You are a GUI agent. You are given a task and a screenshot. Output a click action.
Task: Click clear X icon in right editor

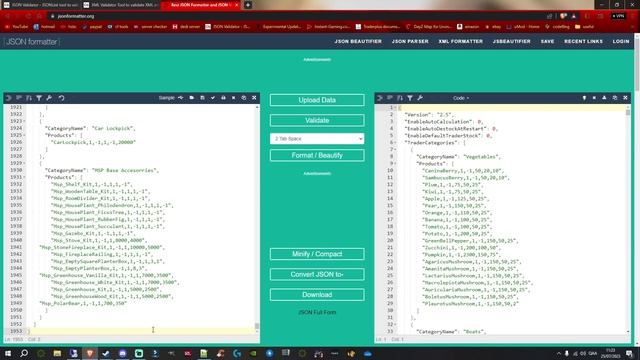pos(594,98)
